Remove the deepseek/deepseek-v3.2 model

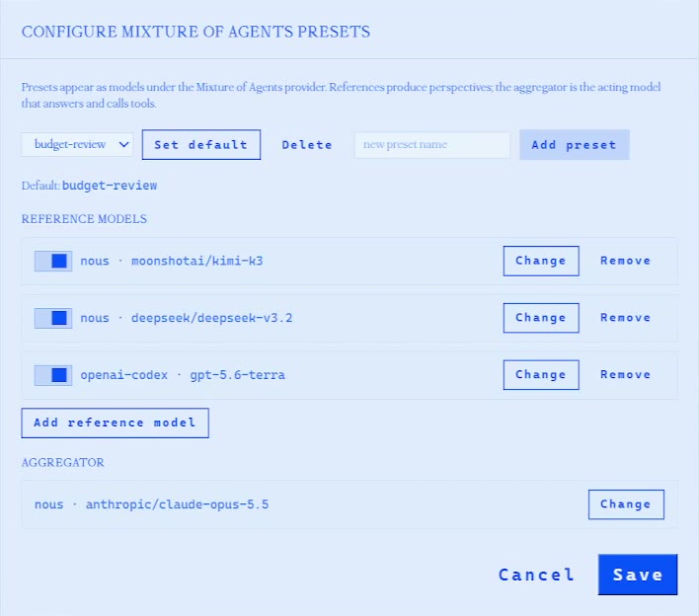(625, 318)
